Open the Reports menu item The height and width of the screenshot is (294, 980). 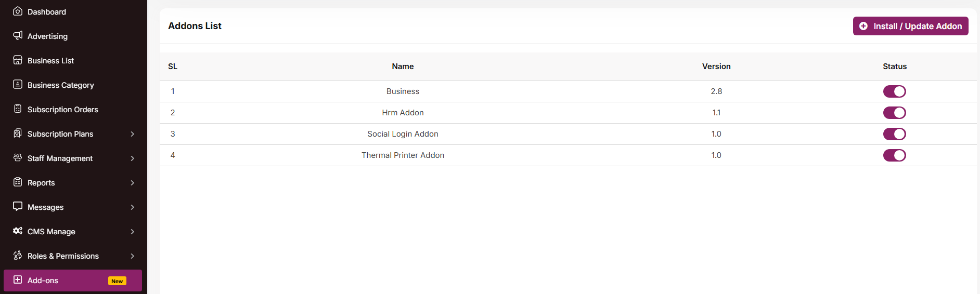click(x=41, y=183)
